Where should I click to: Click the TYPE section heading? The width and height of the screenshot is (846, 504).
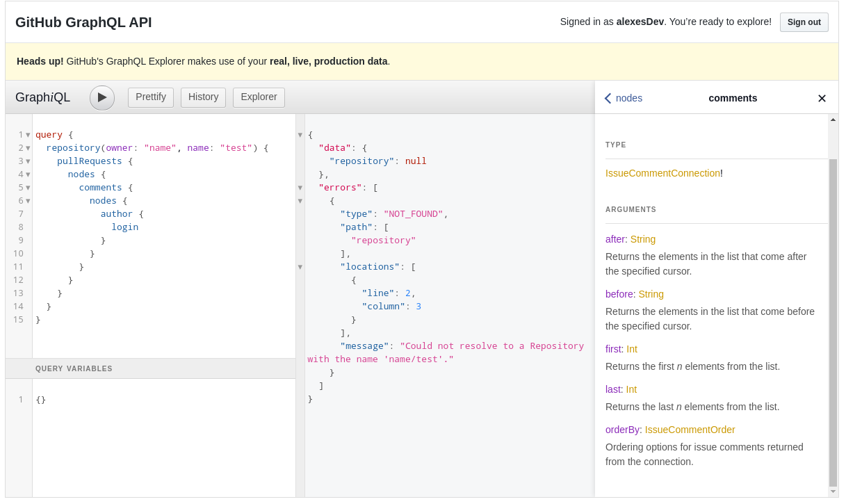pyautogui.click(x=616, y=145)
